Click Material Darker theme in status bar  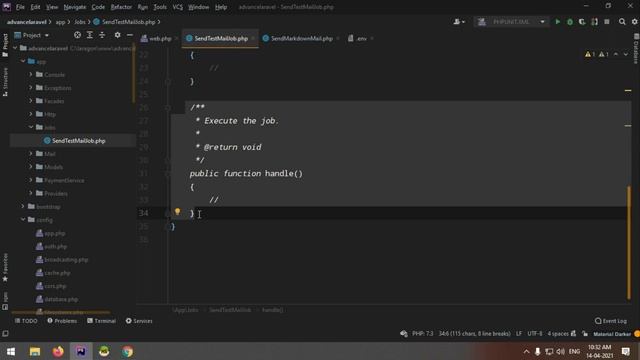(612, 334)
